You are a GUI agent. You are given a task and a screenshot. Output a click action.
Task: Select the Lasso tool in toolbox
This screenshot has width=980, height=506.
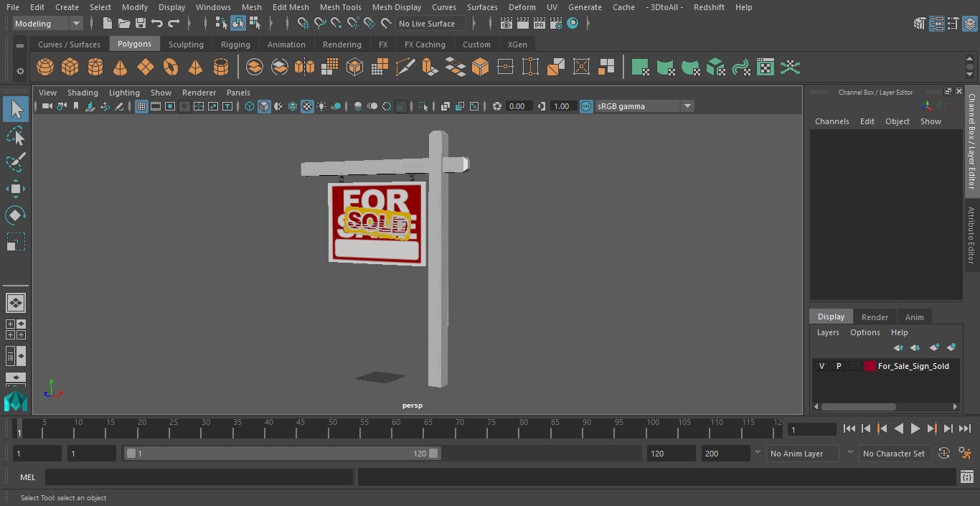[x=15, y=136]
